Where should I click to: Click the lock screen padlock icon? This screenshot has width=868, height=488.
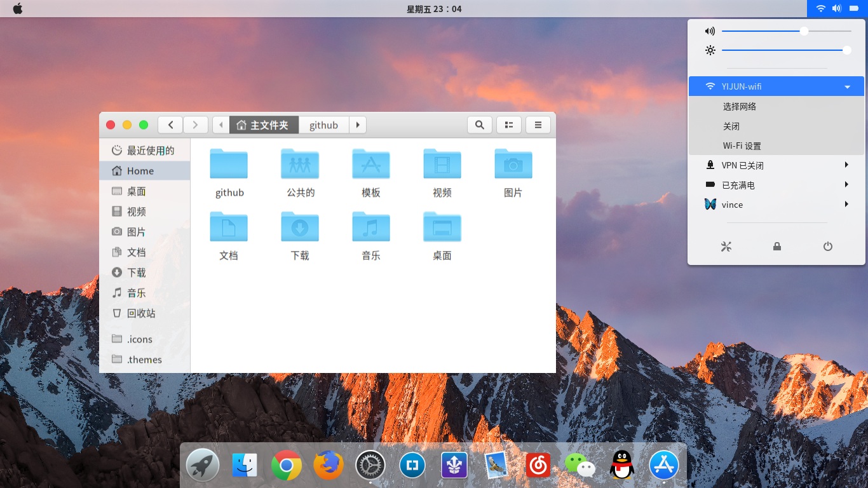point(777,247)
